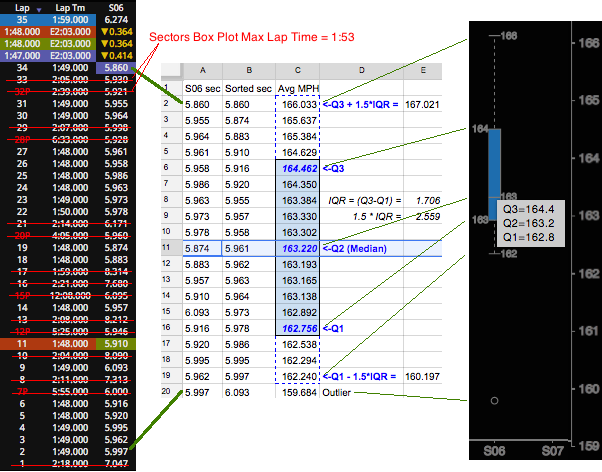Click the Q3 cell value 164.462

(x=299, y=169)
